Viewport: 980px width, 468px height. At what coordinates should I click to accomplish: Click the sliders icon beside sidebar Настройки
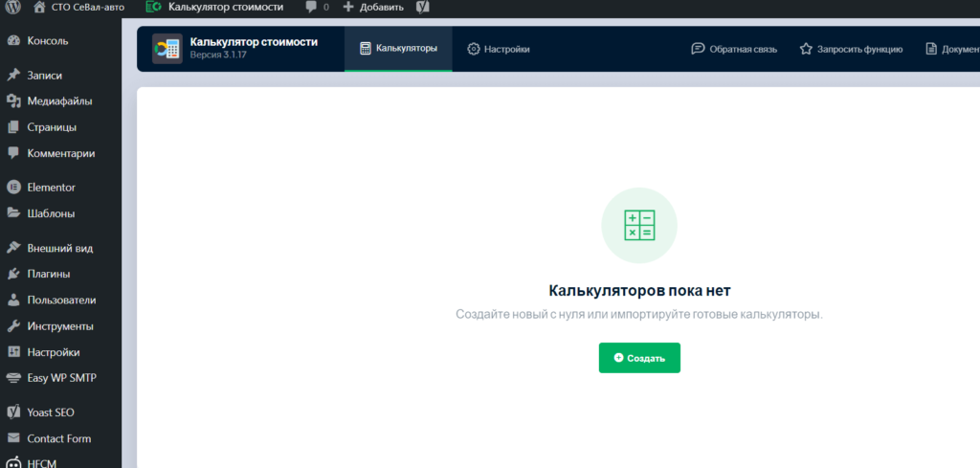pos(13,352)
